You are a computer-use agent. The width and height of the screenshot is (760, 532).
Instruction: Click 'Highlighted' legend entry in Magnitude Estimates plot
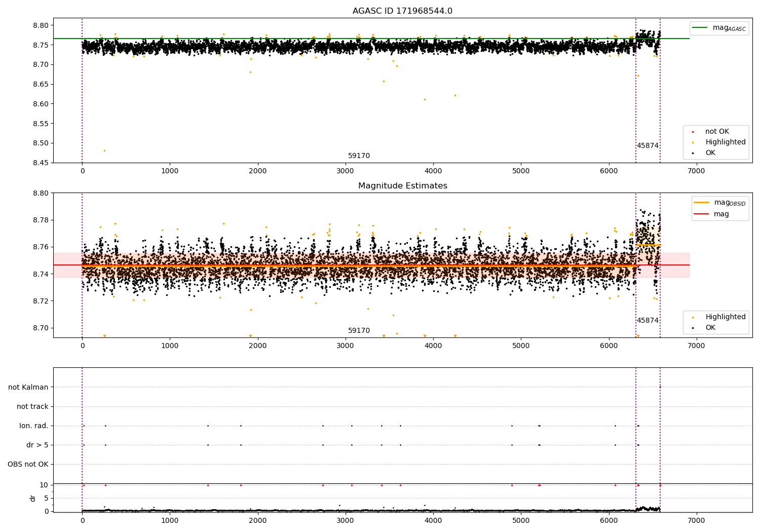click(x=725, y=317)
